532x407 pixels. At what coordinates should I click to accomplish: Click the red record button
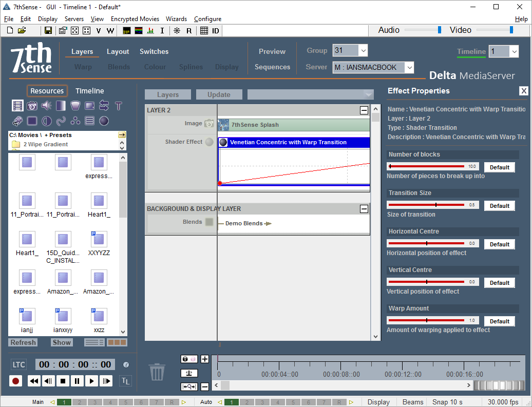point(15,381)
